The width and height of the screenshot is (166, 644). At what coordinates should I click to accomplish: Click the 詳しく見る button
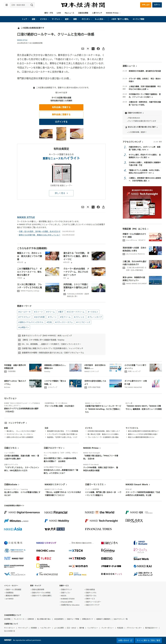(x=61, y=193)
